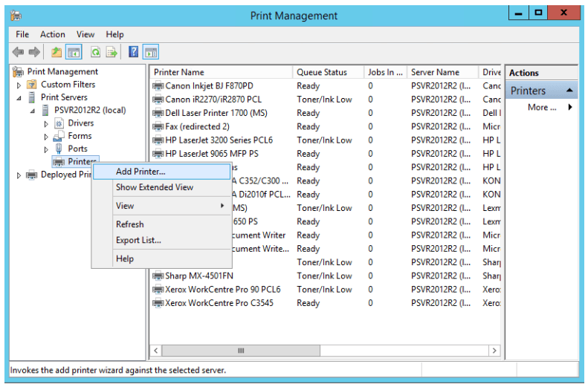Expand the Custom Filters tree node
This screenshot has height=387, width=588.
[x=19, y=85]
